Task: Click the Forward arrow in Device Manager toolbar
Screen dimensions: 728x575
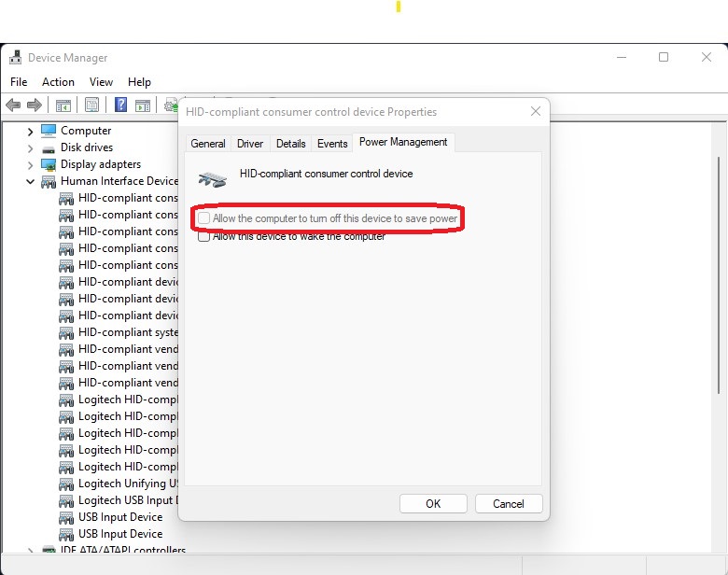Action: point(35,105)
